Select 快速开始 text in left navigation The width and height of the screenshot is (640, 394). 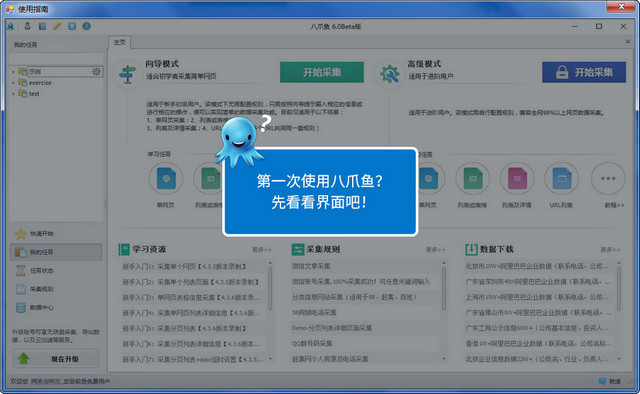coord(42,234)
